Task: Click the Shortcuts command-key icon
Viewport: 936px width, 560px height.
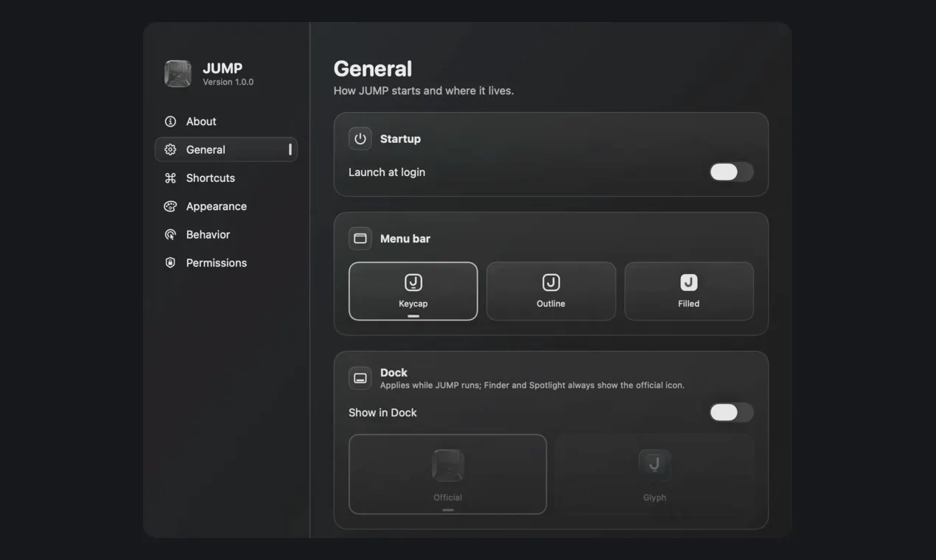Action: click(x=170, y=178)
